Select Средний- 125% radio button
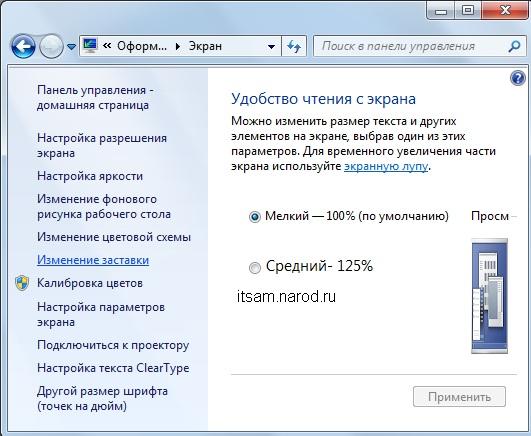The height and width of the screenshot is (436, 531). pos(255,268)
